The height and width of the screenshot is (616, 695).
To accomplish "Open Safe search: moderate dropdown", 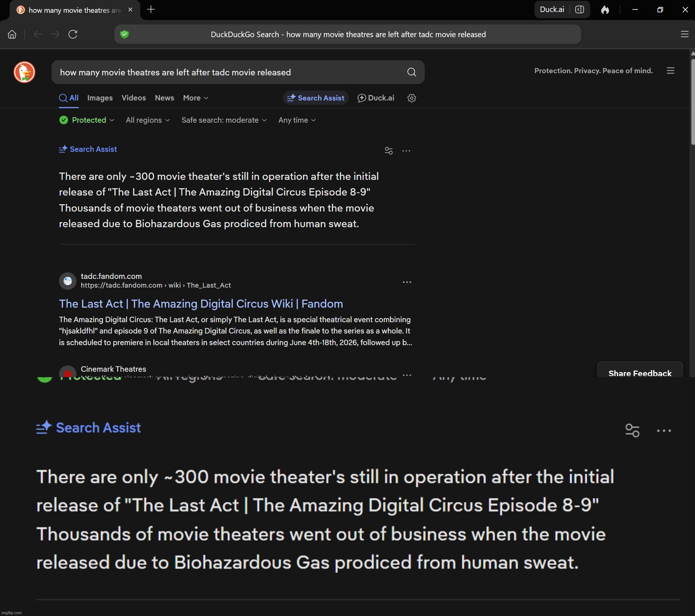I will point(224,120).
